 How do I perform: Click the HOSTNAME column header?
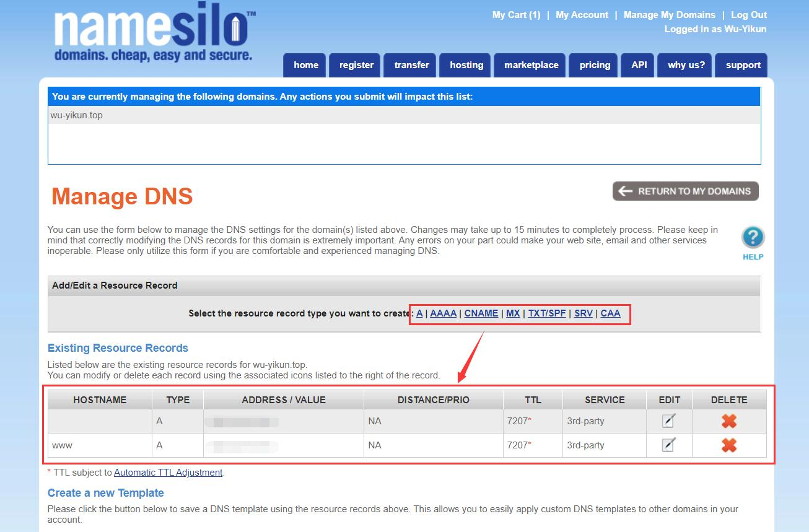tap(100, 400)
